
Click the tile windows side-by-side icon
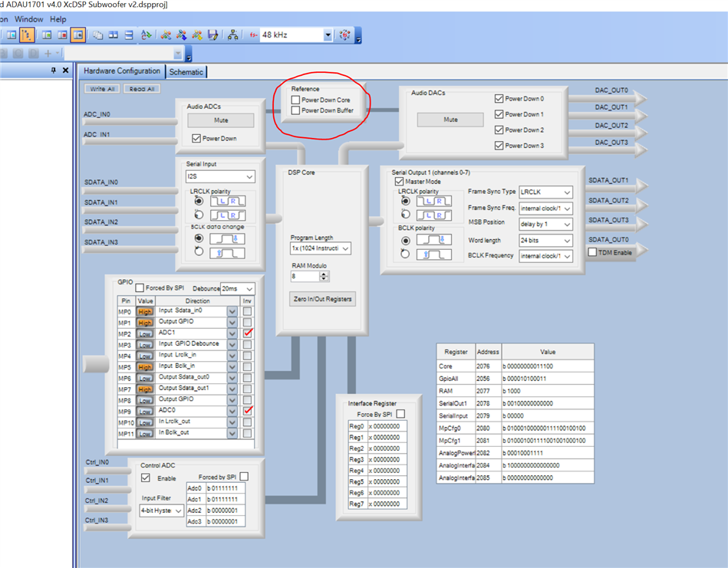click(x=114, y=34)
